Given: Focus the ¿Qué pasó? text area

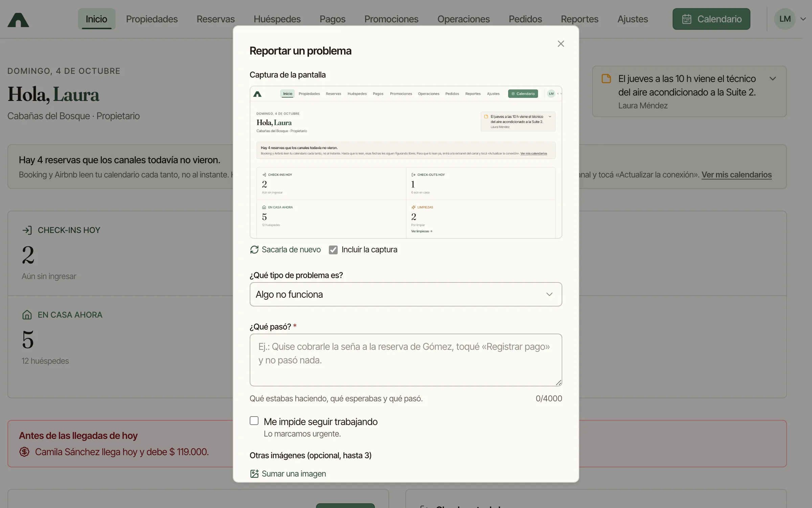Looking at the screenshot, I should (406, 360).
